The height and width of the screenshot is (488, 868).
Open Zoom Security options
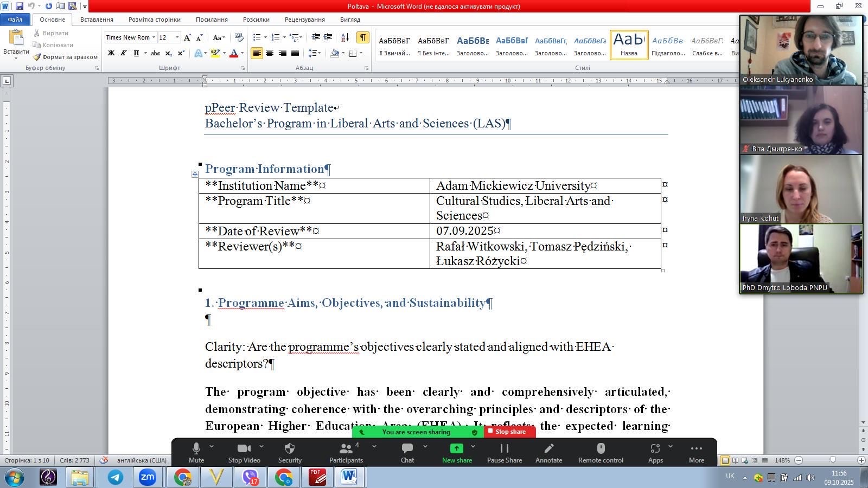click(x=290, y=453)
